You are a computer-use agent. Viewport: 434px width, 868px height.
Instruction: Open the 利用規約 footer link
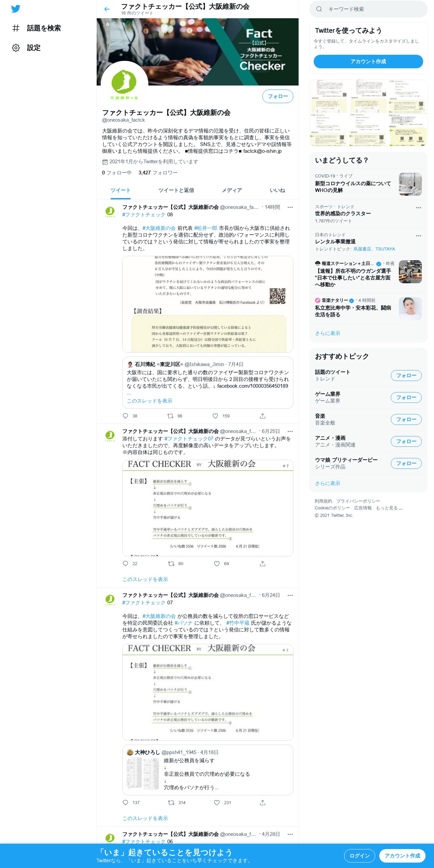323,501
